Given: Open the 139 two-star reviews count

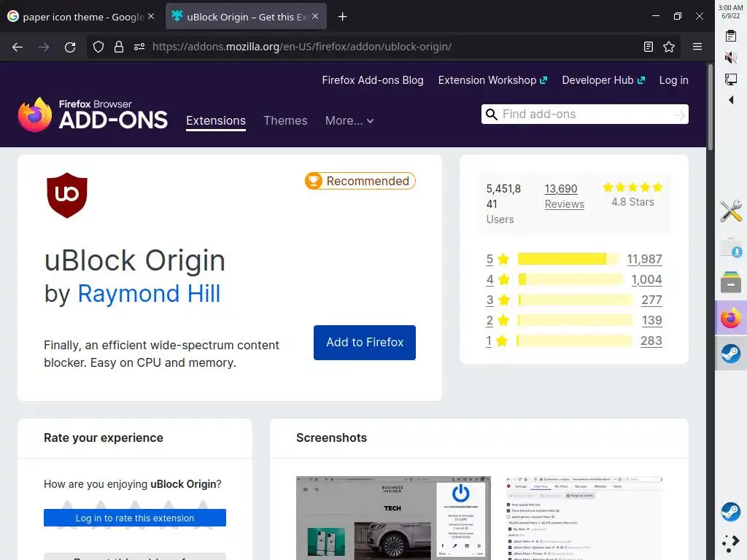Looking at the screenshot, I should (651, 321).
